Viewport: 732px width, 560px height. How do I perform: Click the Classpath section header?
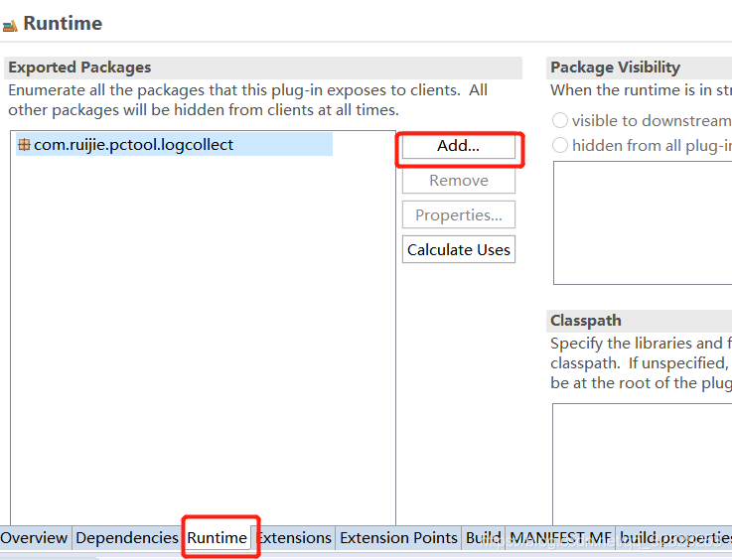639,321
